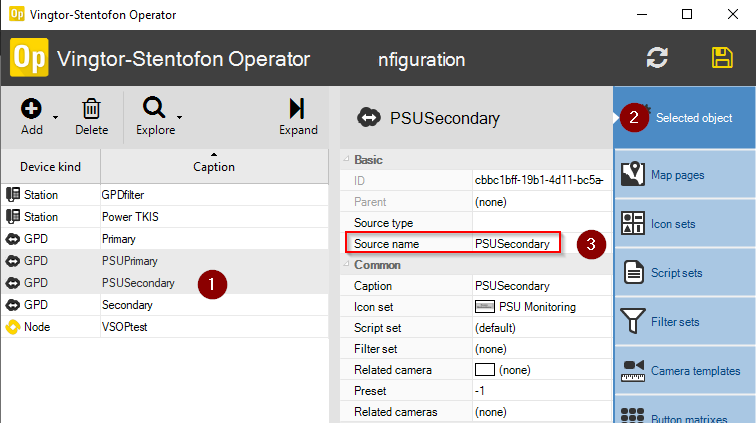756x423 pixels.
Task: Open the Add dropdown arrow
Action: (55, 119)
